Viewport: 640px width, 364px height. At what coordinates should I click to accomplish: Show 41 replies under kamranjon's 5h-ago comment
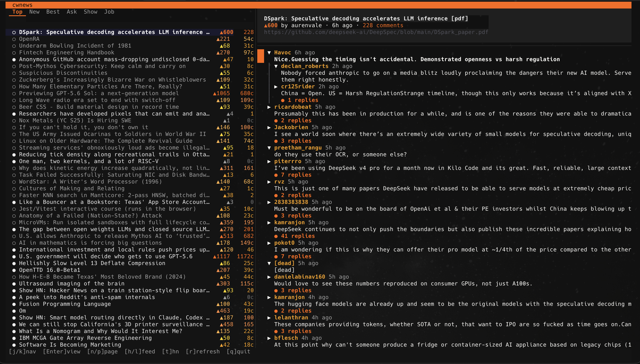tap(294, 236)
